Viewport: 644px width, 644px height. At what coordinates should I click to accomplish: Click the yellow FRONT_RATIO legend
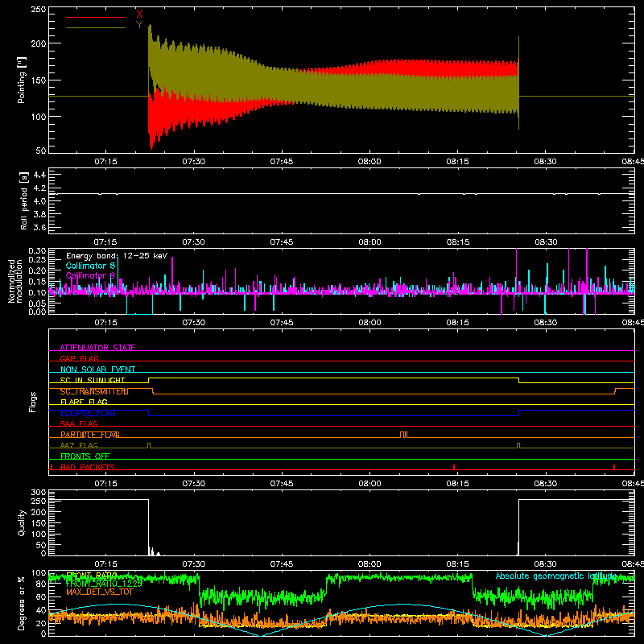point(92,575)
